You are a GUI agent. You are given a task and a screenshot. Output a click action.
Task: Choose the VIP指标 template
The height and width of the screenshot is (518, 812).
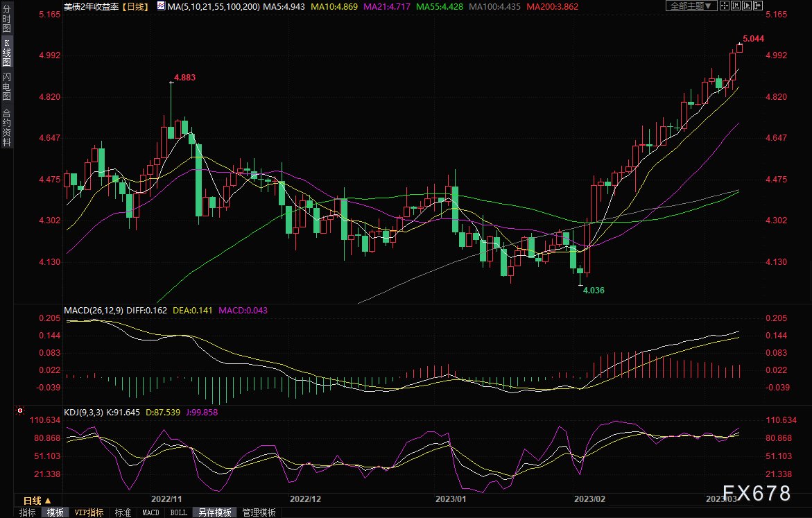pyautogui.click(x=89, y=512)
